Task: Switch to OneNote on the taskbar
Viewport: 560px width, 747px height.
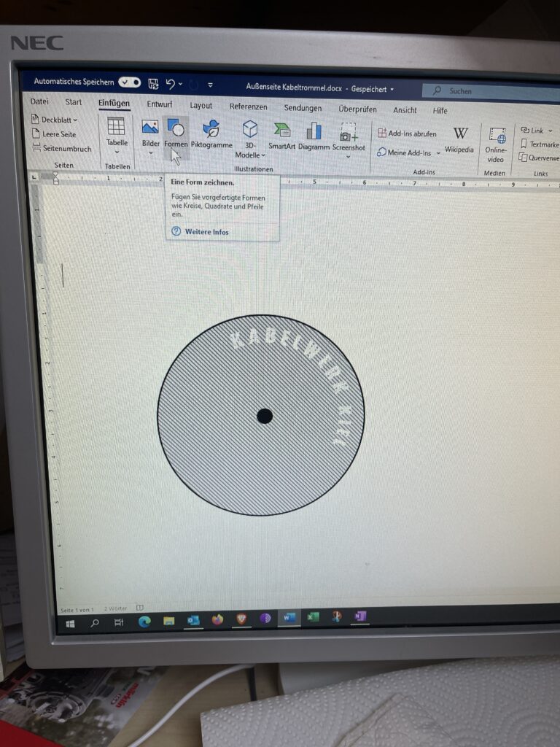Action: click(360, 616)
